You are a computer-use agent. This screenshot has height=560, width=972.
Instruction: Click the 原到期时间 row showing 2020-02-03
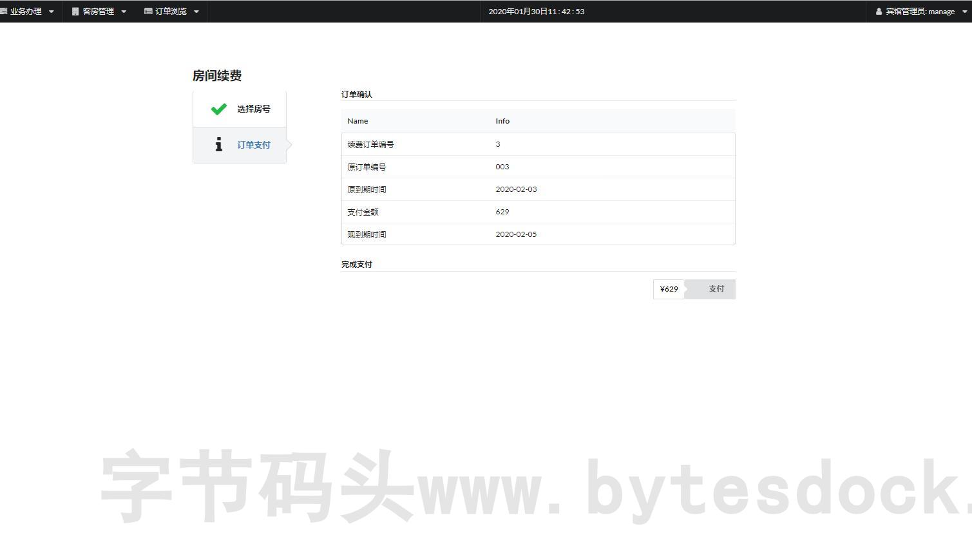[538, 189]
